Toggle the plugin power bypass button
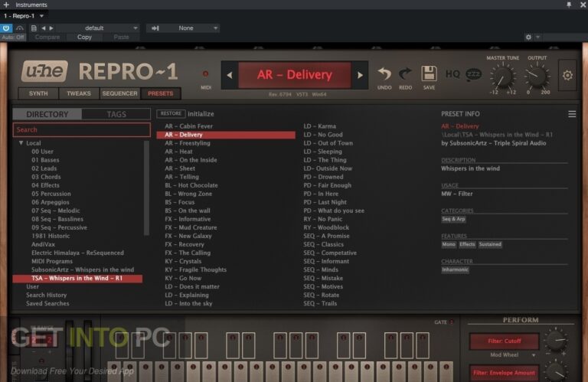Image resolution: width=588 pixels, height=382 pixels. click(6, 28)
